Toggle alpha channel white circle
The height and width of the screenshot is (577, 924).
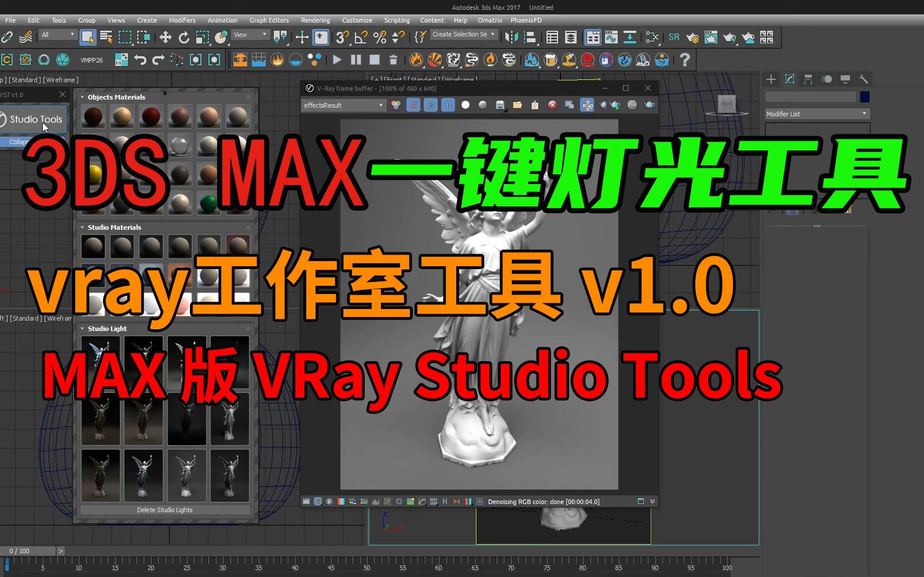click(465, 105)
